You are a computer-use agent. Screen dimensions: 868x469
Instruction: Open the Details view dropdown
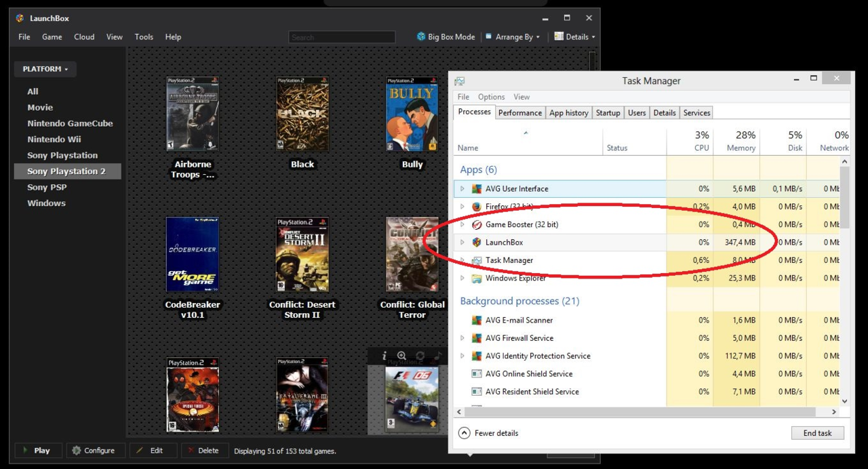[x=574, y=37]
